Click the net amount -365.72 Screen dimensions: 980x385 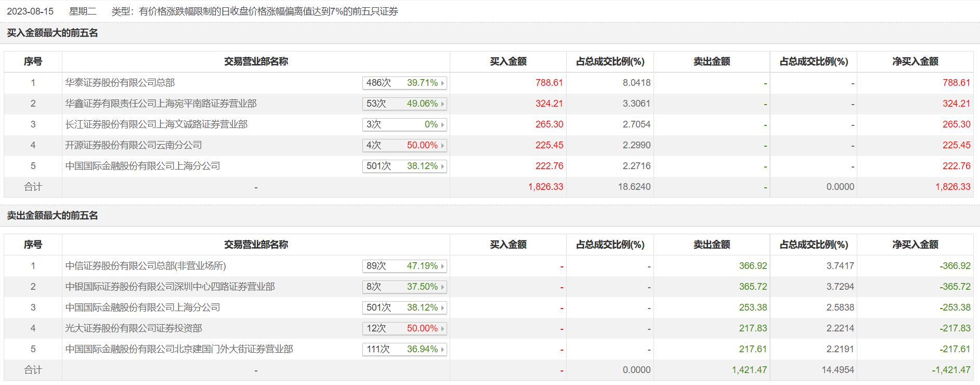(955, 287)
